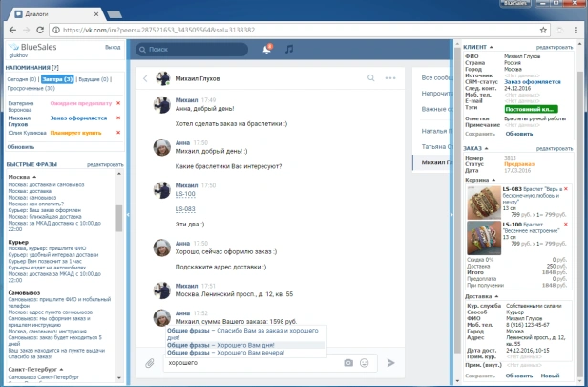
Task: Click the camera photo icon in message box
Action: (x=348, y=363)
